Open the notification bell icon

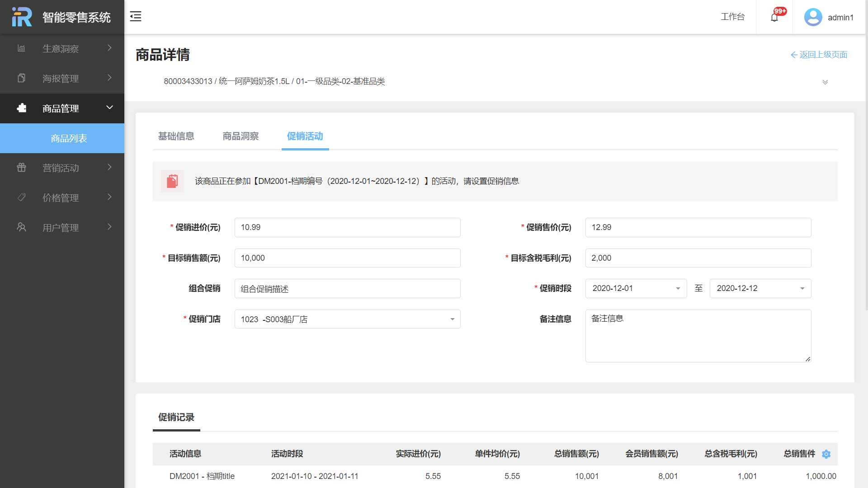pyautogui.click(x=774, y=18)
